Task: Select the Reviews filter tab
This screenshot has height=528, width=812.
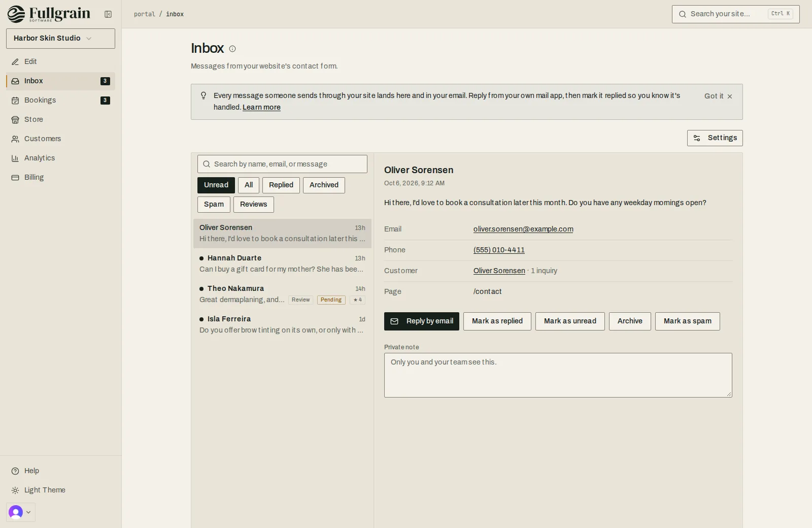Action: (253, 205)
